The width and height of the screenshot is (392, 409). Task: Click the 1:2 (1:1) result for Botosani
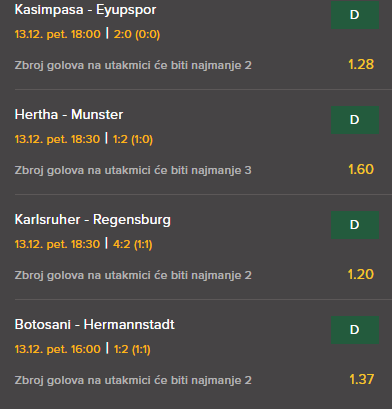[x=132, y=349]
